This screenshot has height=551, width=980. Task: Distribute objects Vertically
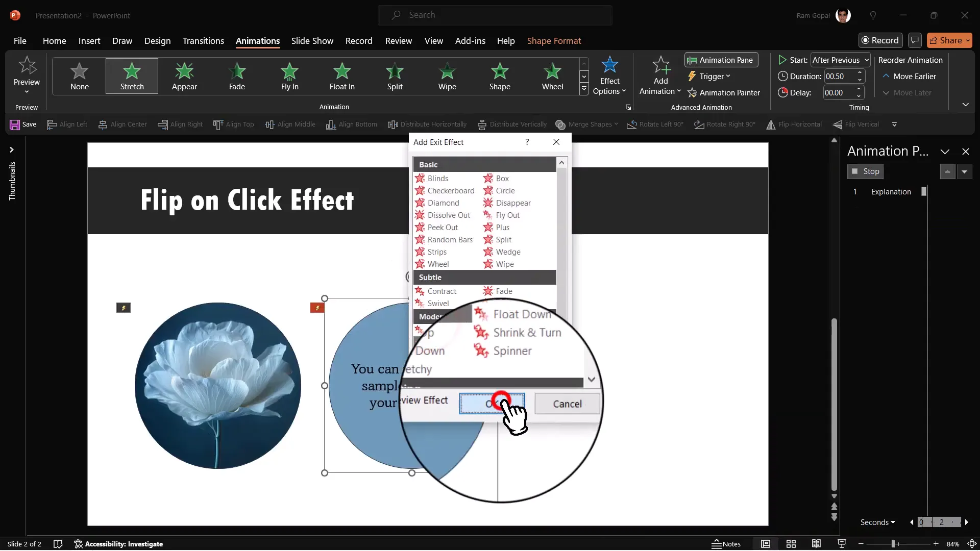(x=512, y=124)
